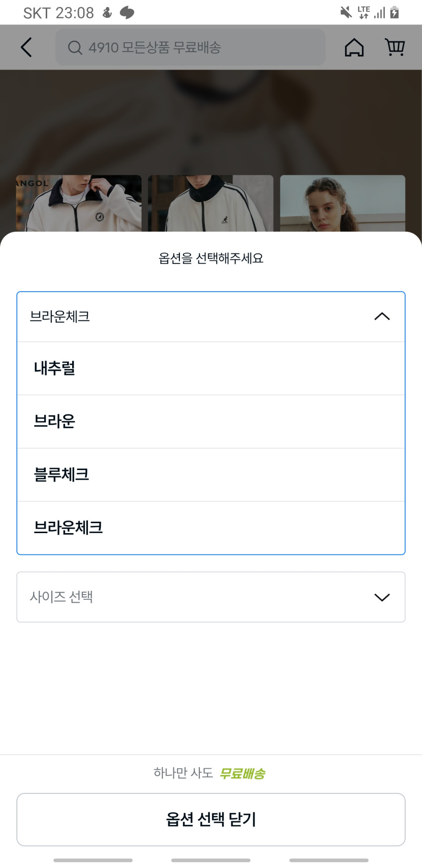The image size is (422, 868).
Task: Select the 내추럴 color option
Action: (211, 368)
